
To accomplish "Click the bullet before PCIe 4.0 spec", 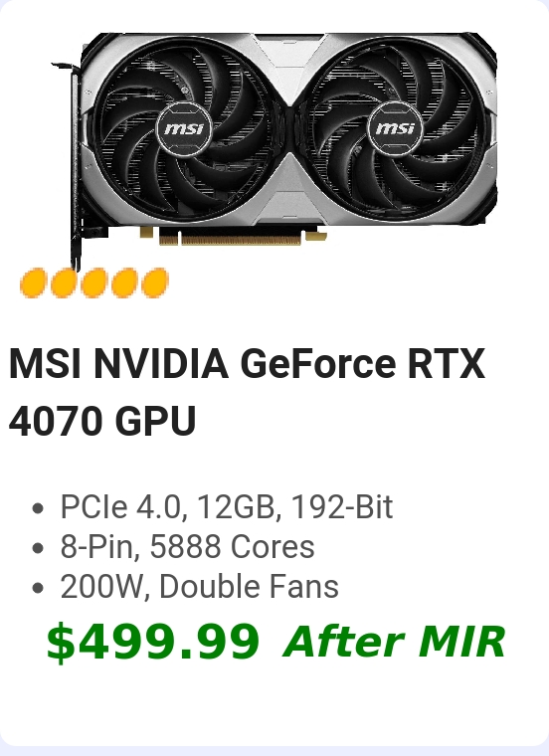I will pos(37,508).
